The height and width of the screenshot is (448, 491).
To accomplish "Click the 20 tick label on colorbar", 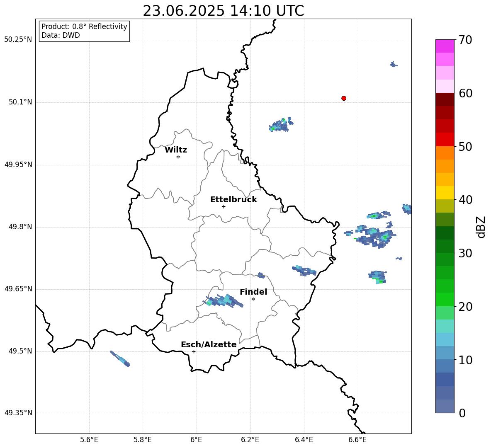I will (x=465, y=307).
